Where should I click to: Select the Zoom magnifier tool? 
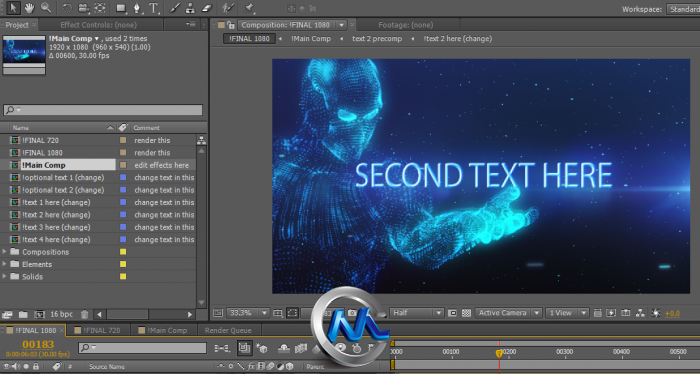tap(46, 7)
